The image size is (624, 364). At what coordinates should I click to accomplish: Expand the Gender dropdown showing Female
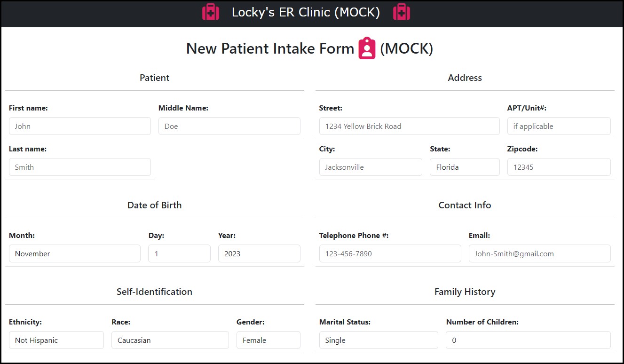(x=269, y=340)
